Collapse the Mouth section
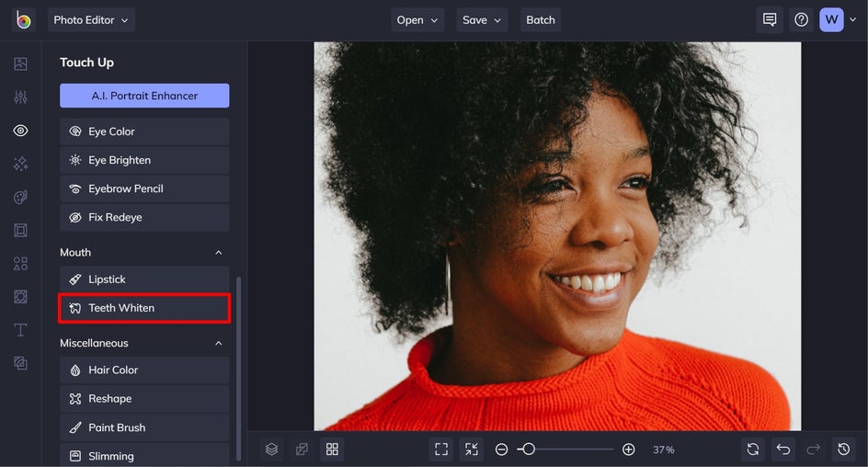 [x=219, y=253]
